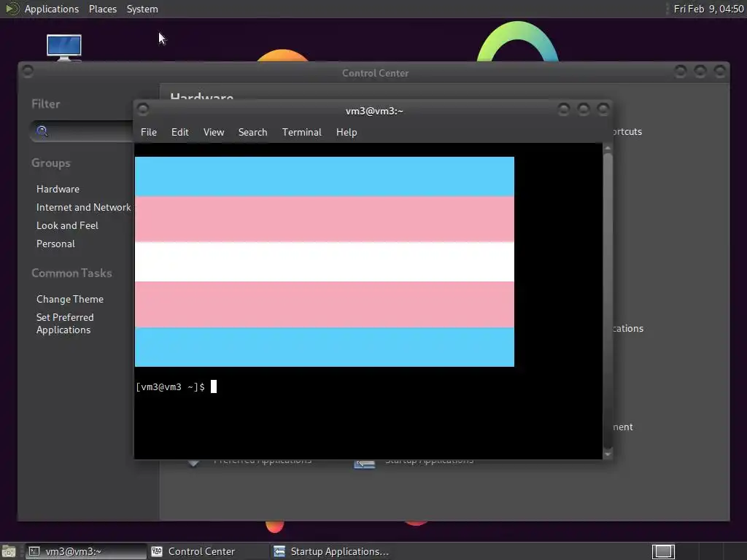Click the terminal prompt line
The image size is (747, 560).
[177, 386]
